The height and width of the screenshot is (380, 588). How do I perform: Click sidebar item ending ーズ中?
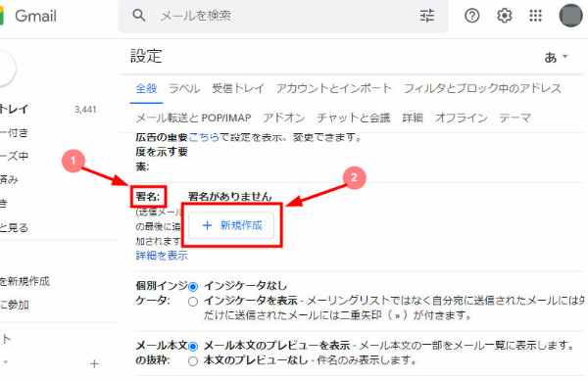pos(15,156)
